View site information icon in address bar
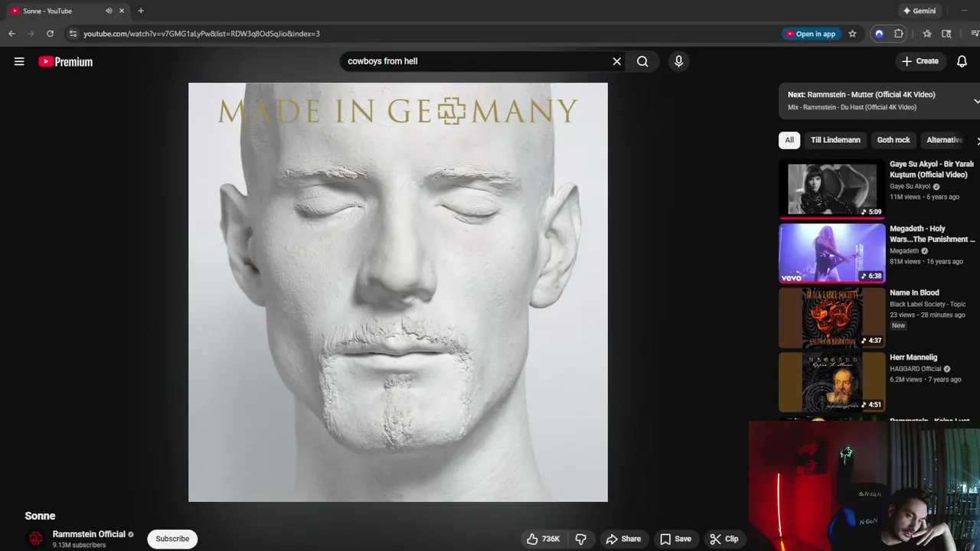Viewport: 980px width, 551px height. (x=73, y=34)
